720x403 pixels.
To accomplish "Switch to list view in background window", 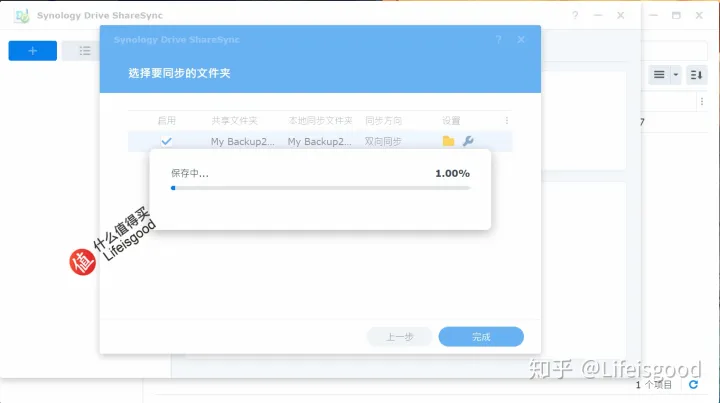I will coord(659,75).
